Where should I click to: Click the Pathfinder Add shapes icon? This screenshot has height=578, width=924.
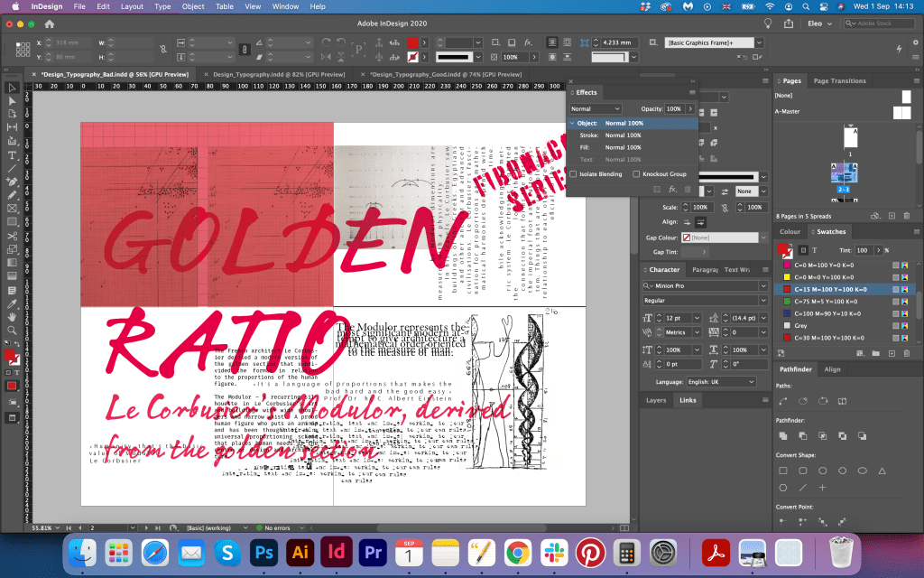point(783,436)
